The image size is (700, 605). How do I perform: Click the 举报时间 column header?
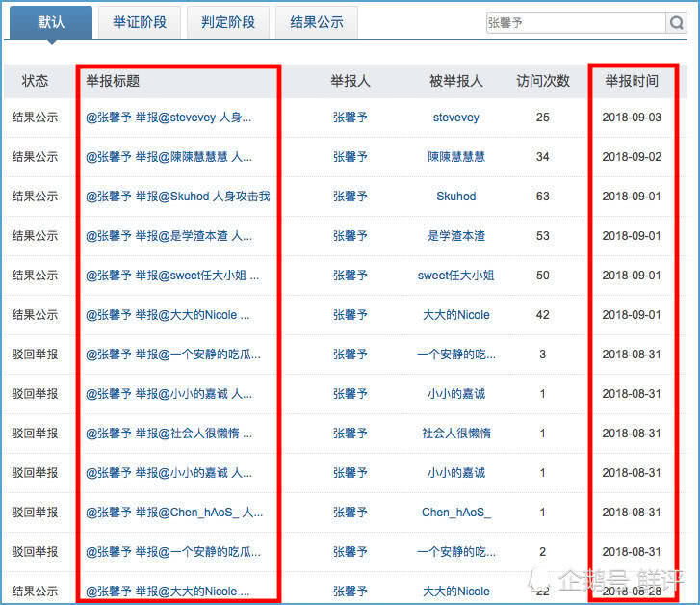[632, 82]
